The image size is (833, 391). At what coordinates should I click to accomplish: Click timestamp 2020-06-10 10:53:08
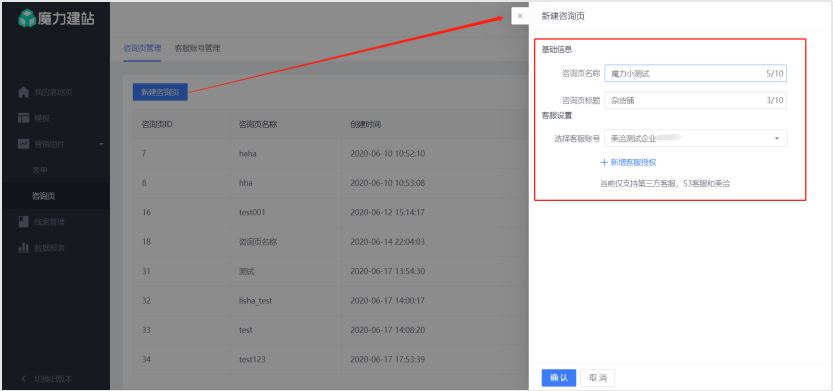[387, 183]
